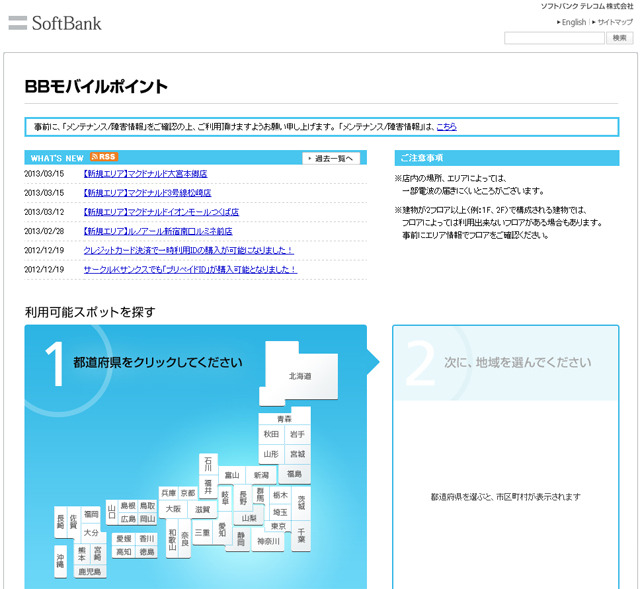Image resolution: width=640 pixels, height=589 pixels.
Task: Select 大分 prefecture tile
Action: (x=91, y=533)
